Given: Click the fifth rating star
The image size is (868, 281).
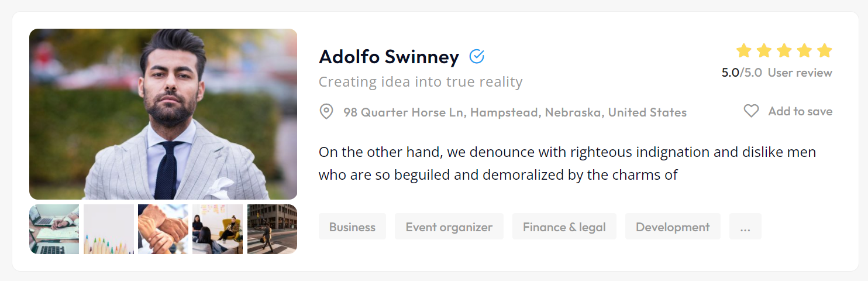Looking at the screenshot, I should click(x=824, y=51).
